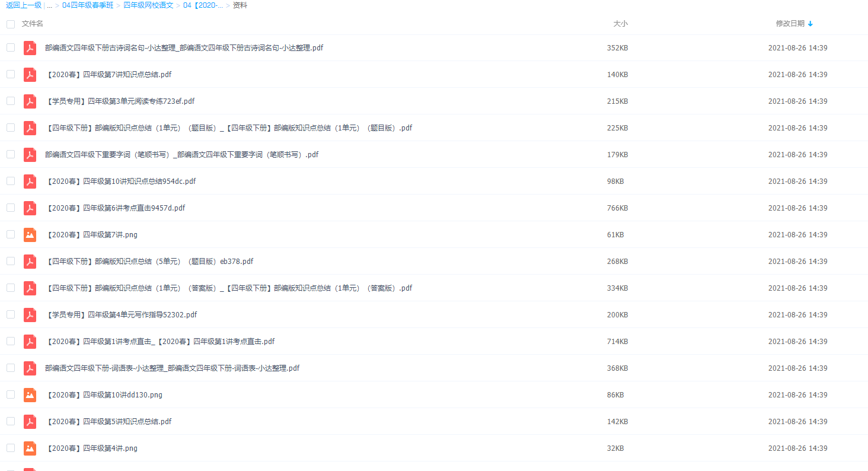The height and width of the screenshot is (471, 868).
Task: Click 返回上一级 link
Action: [24, 5]
